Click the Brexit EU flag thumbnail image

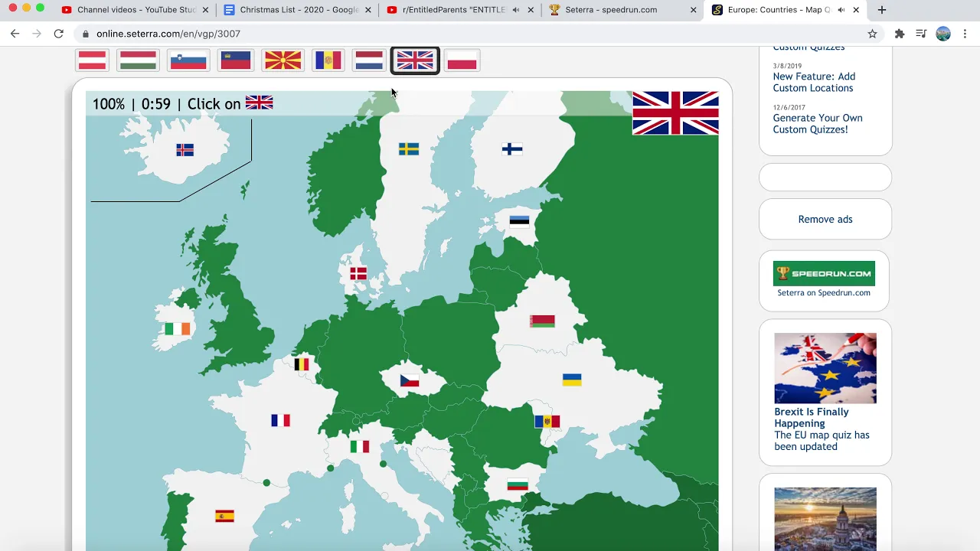click(825, 368)
